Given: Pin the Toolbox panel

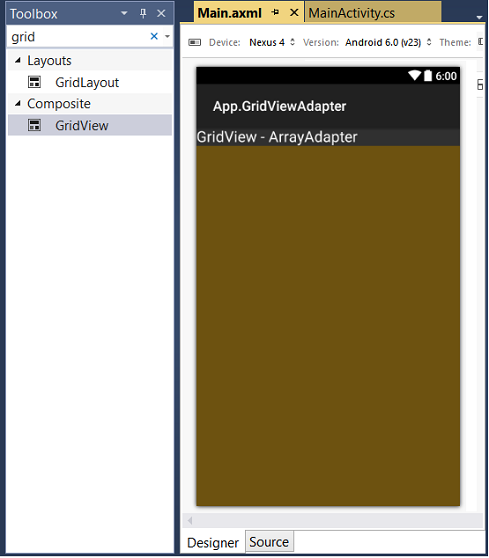Looking at the screenshot, I should [x=143, y=14].
